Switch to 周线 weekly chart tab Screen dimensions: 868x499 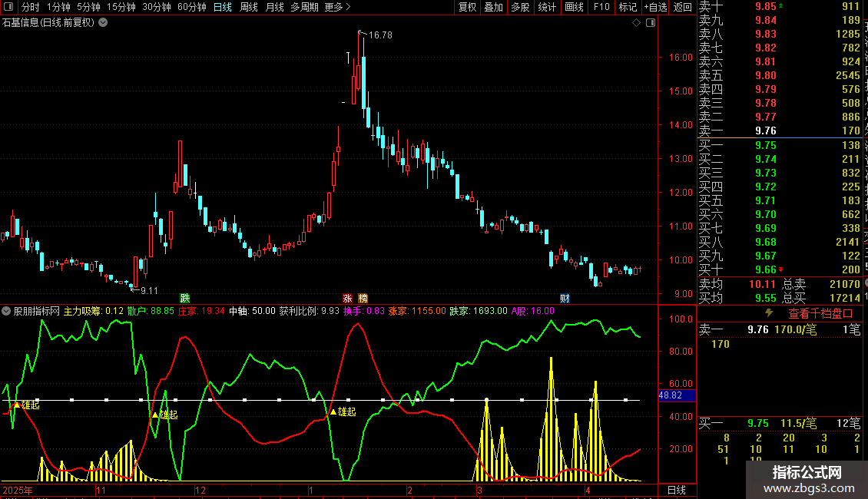click(x=249, y=7)
